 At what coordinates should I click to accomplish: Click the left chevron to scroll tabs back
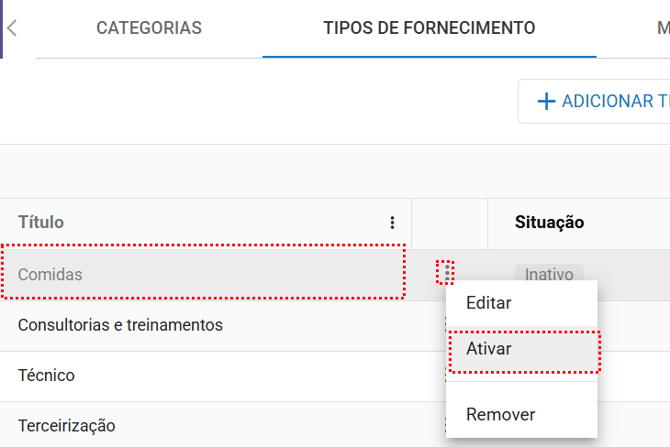click(x=12, y=28)
